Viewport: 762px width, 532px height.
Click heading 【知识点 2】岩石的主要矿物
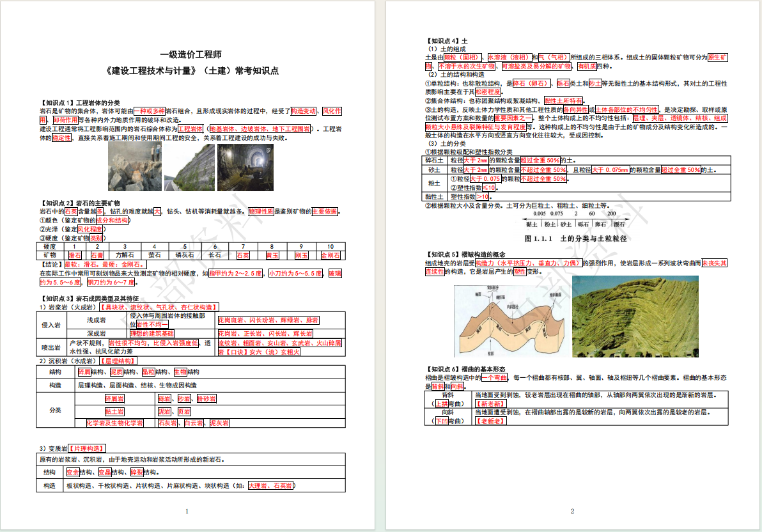(80, 203)
